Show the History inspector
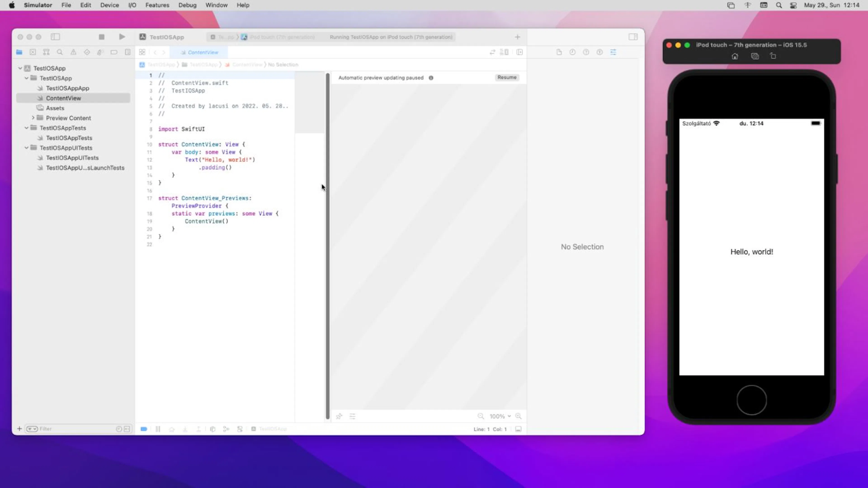This screenshot has height=488, width=868. [x=573, y=52]
